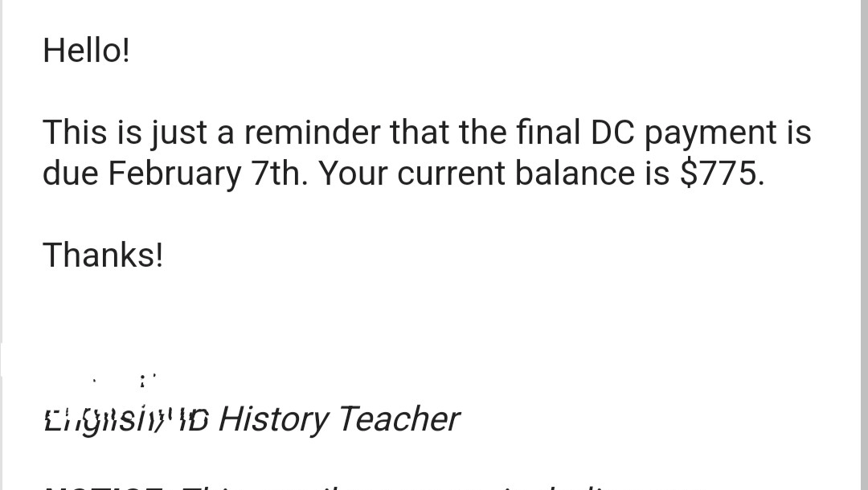
Task: Click the garbled text before "History Teacher"
Action: click(126, 419)
